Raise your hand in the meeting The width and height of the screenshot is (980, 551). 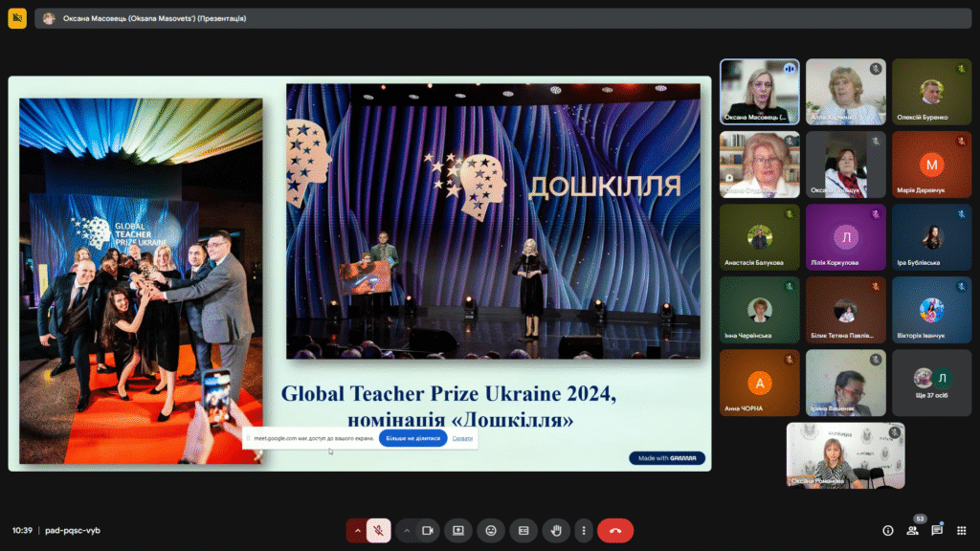pyautogui.click(x=556, y=530)
